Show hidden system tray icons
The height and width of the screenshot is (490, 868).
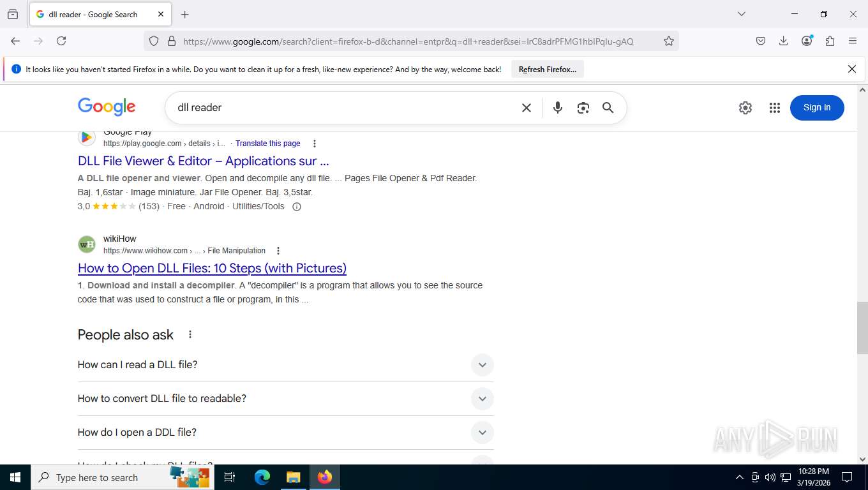point(739,477)
